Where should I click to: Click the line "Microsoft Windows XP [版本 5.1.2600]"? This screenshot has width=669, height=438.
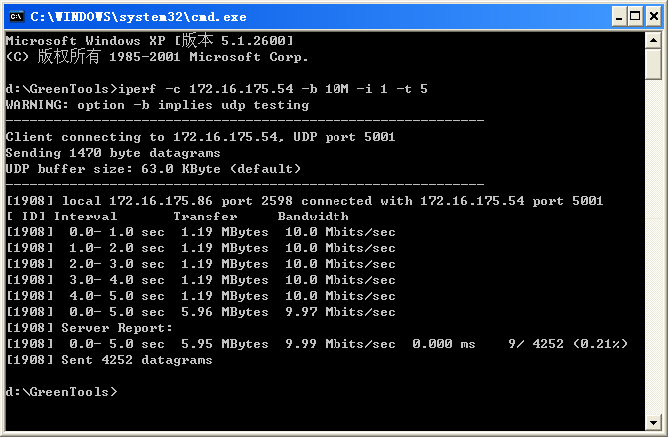tap(150, 41)
